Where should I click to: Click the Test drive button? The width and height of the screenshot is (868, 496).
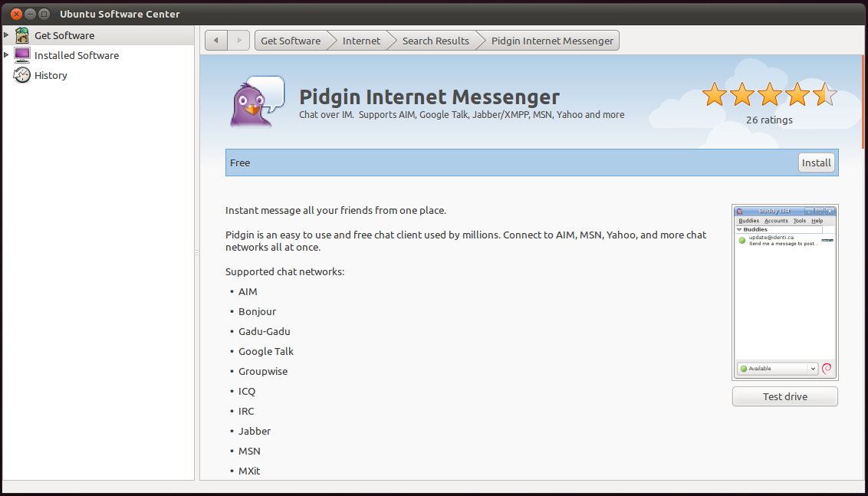tap(785, 396)
